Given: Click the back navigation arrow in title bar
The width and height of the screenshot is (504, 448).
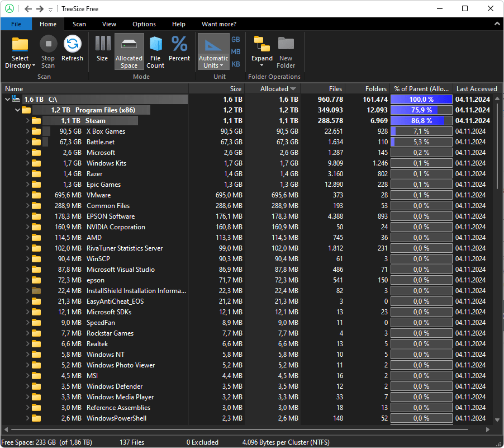Looking at the screenshot, I should [x=28, y=9].
